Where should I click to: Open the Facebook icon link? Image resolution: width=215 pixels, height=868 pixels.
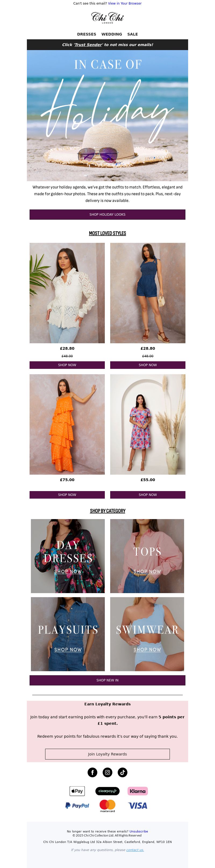coord(92,772)
